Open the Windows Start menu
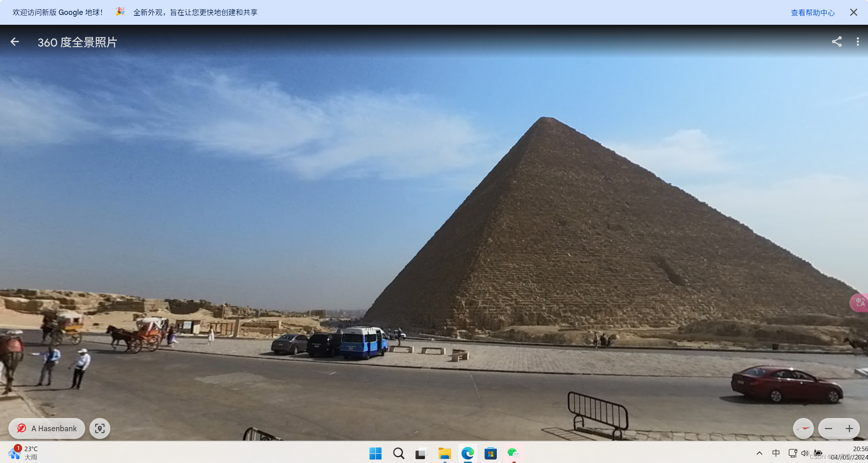The image size is (868, 463). click(375, 454)
